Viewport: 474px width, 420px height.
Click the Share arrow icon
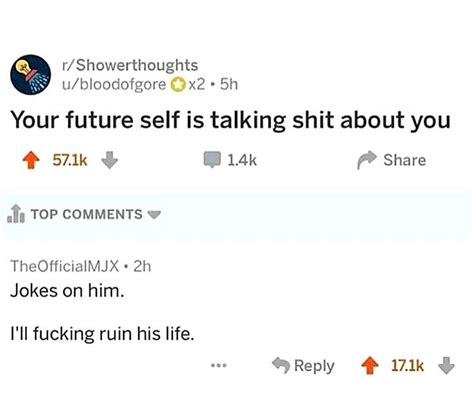coord(367,160)
